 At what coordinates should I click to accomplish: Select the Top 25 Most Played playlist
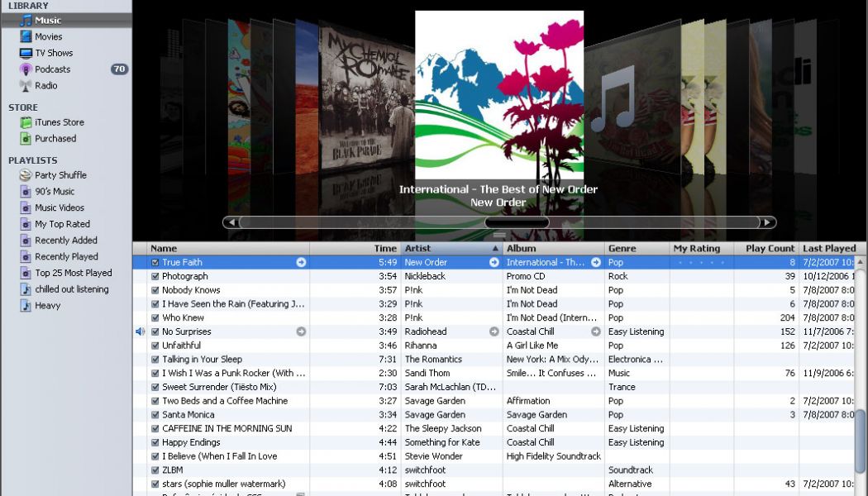(73, 273)
